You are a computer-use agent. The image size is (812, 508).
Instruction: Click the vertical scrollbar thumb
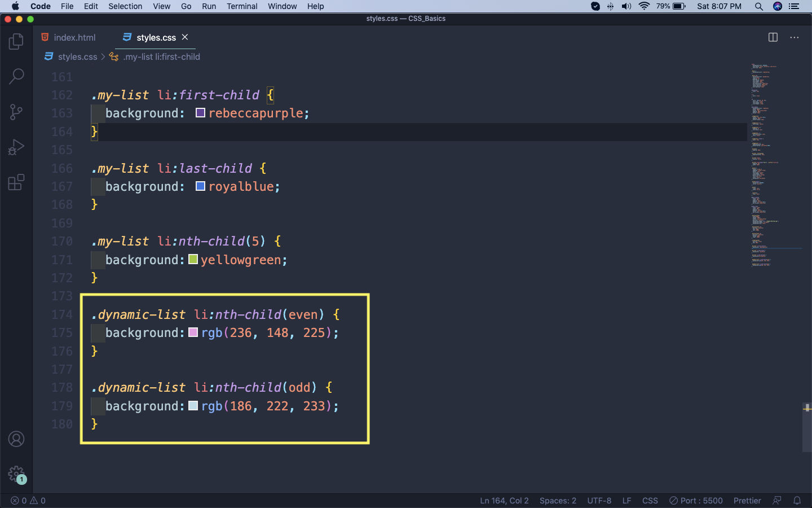click(807, 427)
